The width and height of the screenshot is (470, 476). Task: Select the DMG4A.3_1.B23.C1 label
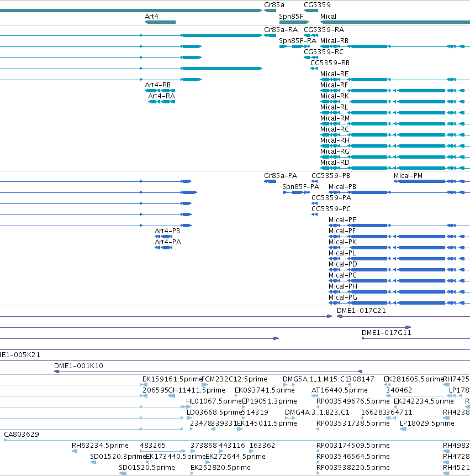317,412
